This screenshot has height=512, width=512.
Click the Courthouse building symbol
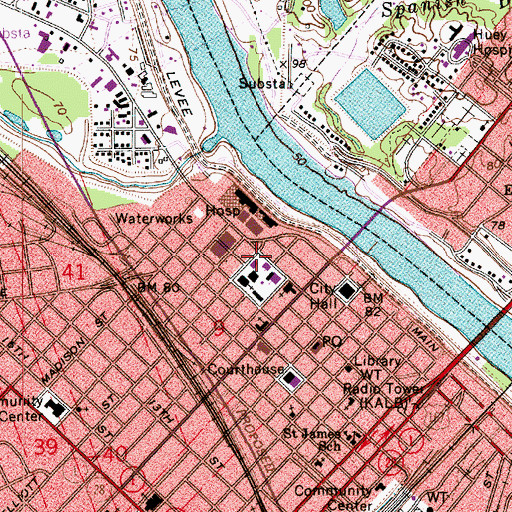tap(292, 379)
